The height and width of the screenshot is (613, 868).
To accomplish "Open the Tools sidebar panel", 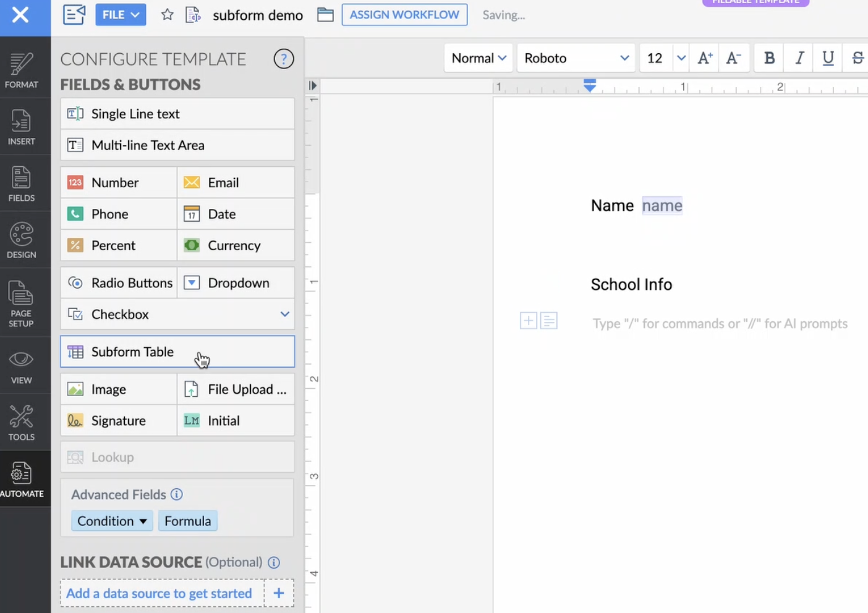I will [x=22, y=423].
